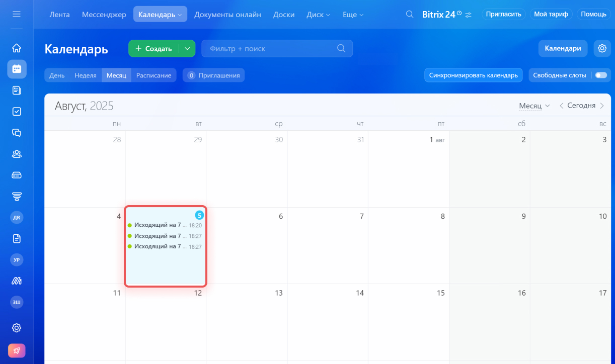The height and width of the screenshot is (364, 615).
Task: Open Доски in the top menu
Action: 284,15
